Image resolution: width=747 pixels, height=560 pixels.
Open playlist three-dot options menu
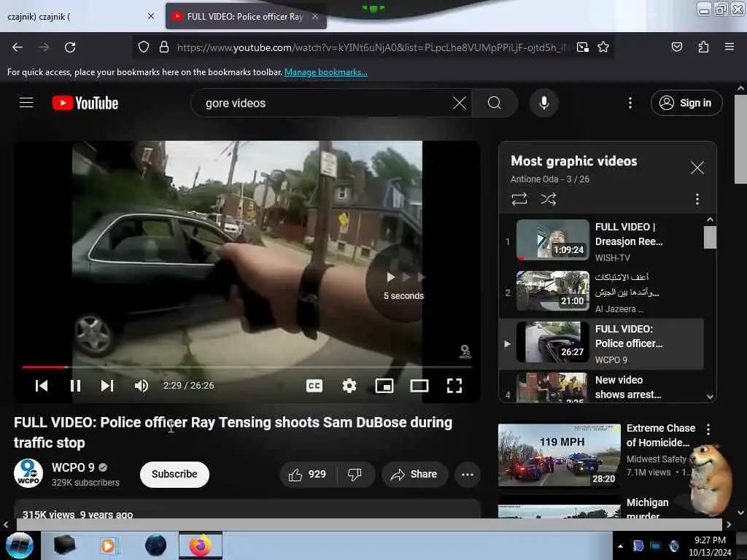point(697,199)
